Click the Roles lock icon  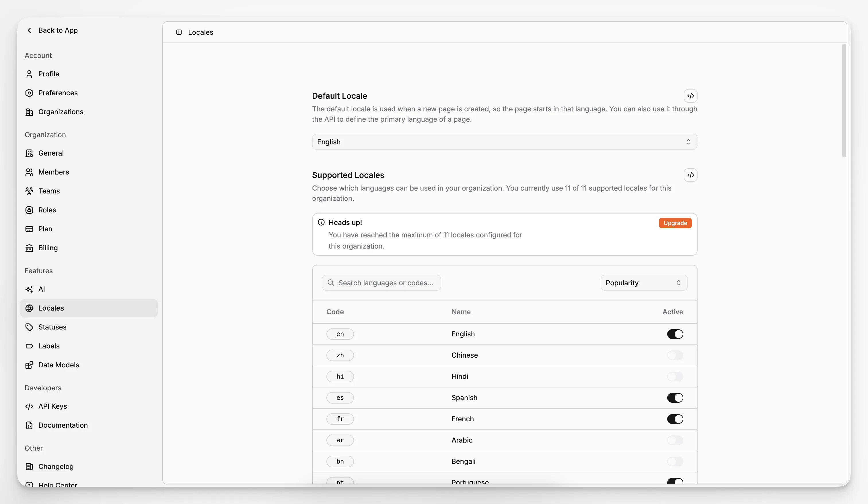point(29,210)
